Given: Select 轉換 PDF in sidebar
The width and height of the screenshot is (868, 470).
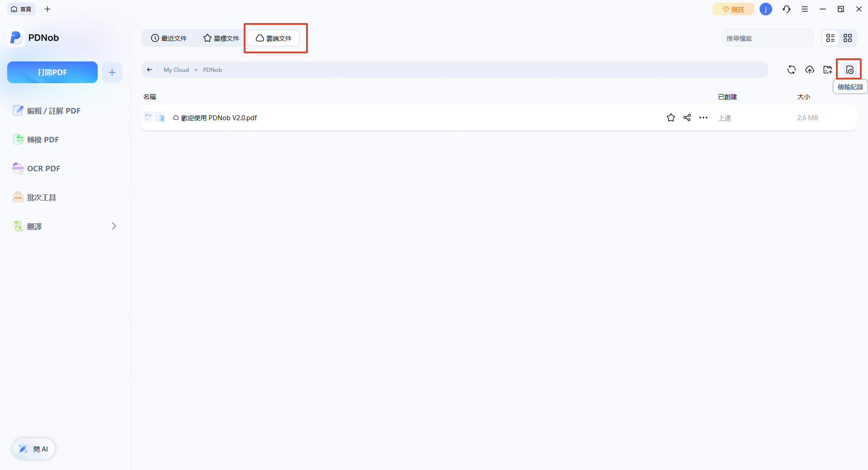Looking at the screenshot, I should [x=36, y=140].
